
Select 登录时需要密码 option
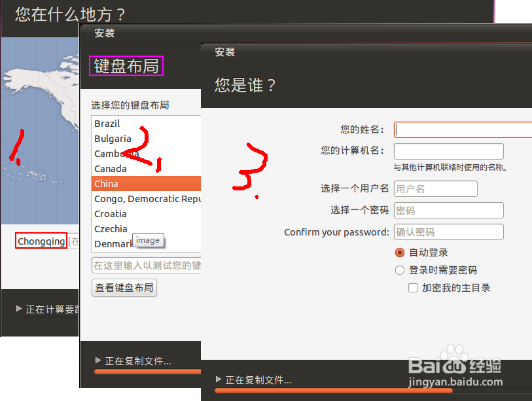(399, 270)
